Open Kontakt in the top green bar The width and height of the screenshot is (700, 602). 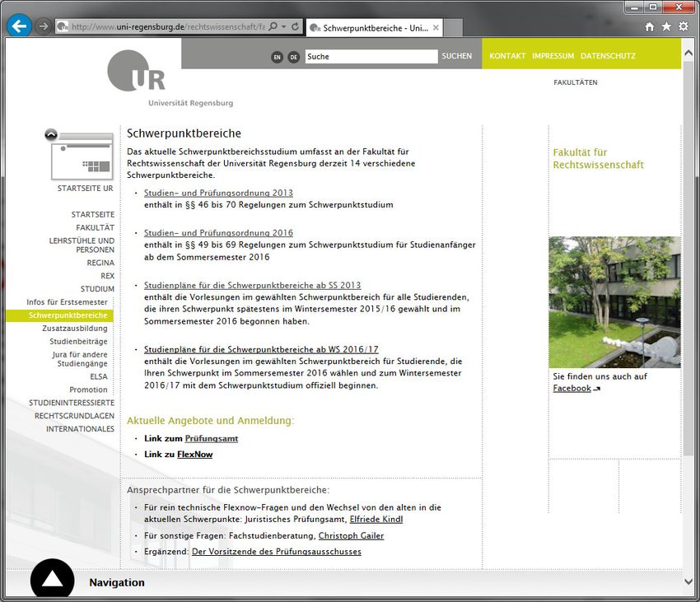coord(506,56)
